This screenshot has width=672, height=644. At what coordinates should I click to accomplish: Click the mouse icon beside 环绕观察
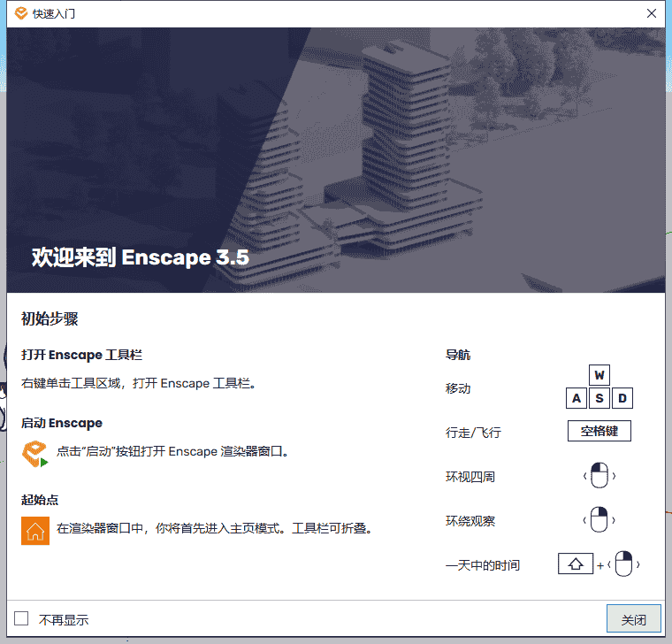pos(599,520)
